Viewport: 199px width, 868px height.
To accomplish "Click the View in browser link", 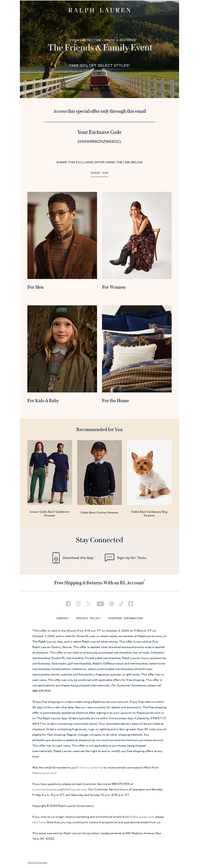I will tap(37, 862).
